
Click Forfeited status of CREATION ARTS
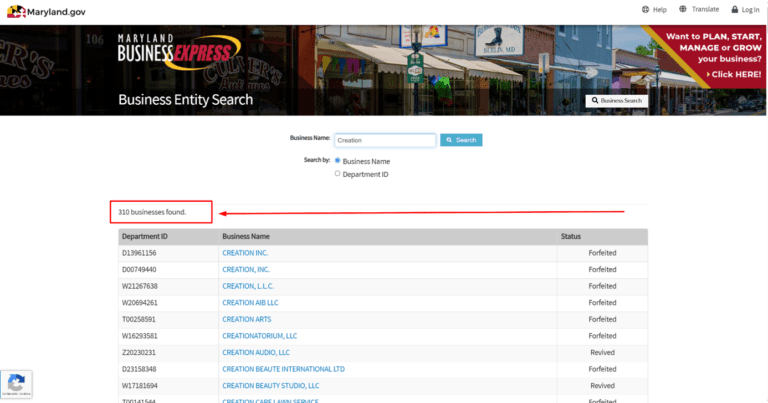pos(602,319)
